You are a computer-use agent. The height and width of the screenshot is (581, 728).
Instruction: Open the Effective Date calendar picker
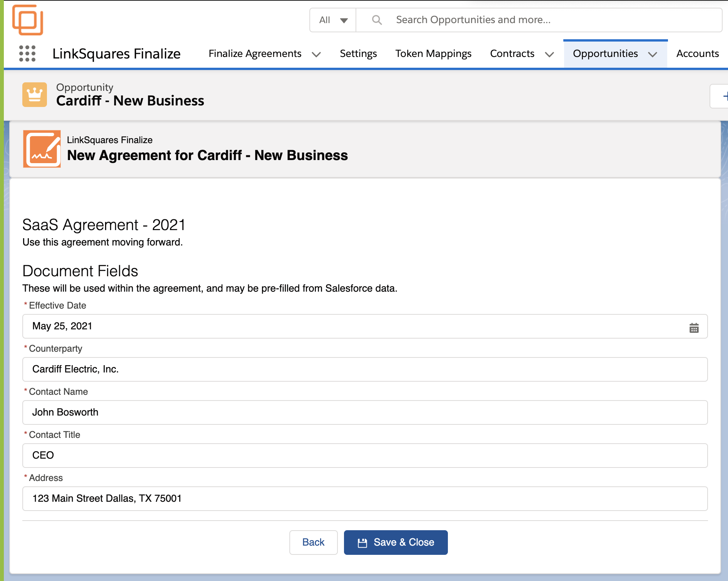694,328
